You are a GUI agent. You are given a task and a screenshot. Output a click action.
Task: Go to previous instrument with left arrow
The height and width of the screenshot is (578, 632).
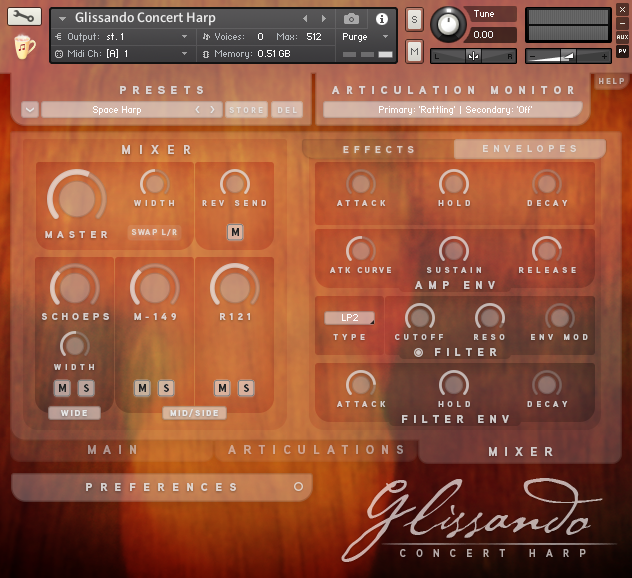coord(305,19)
